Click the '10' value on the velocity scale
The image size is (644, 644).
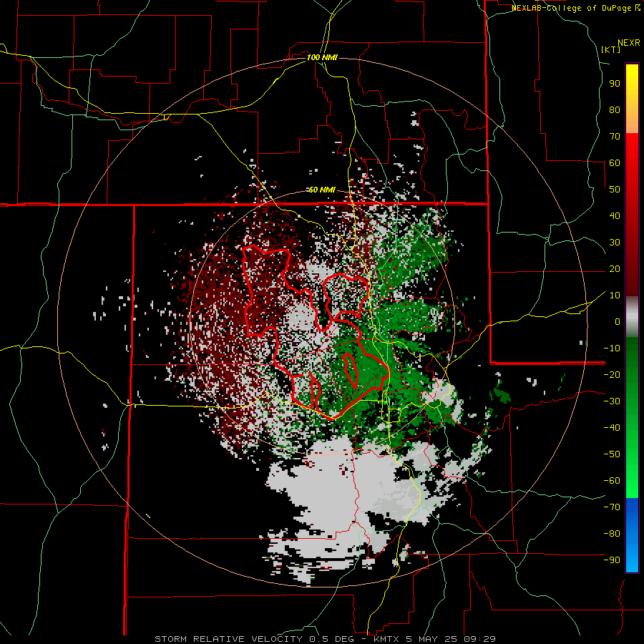tap(615, 296)
